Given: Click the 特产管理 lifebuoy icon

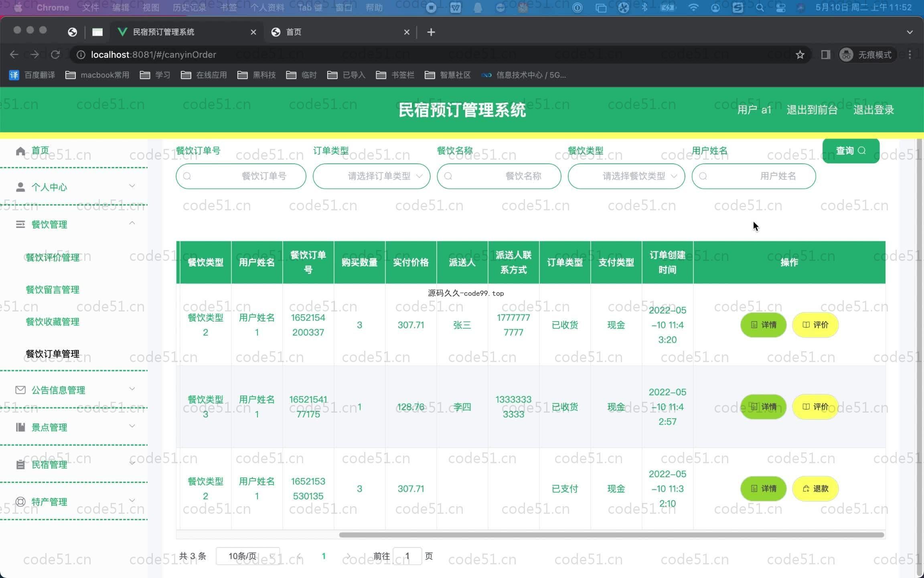Looking at the screenshot, I should point(20,502).
